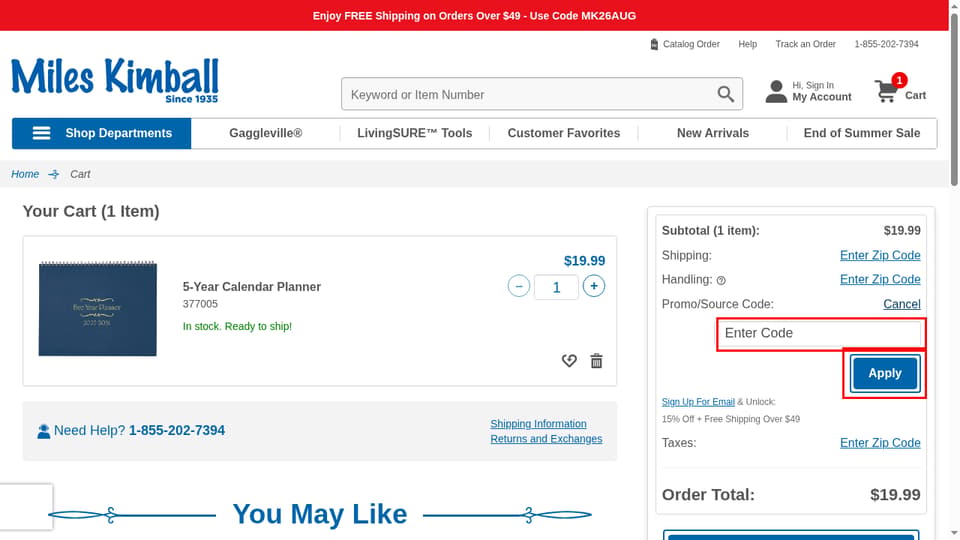Screen dimensions: 960x540
Task: Click the Handling help question icon
Action: [x=721, y=280]
